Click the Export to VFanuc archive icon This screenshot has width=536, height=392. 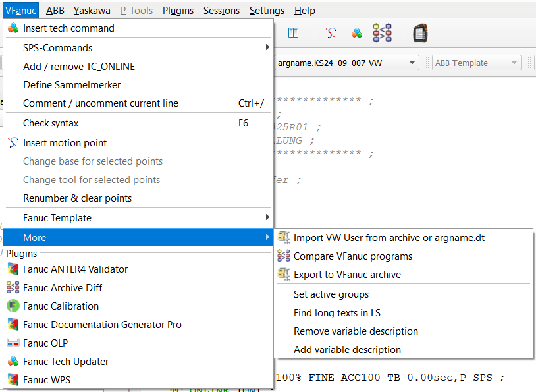[x=284, y=274]
